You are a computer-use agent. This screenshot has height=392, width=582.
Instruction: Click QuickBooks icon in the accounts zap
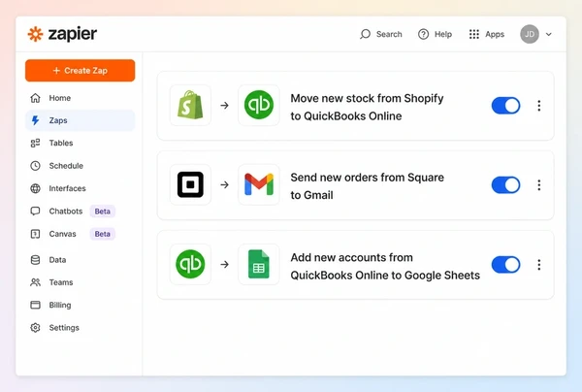click(190, 264)
